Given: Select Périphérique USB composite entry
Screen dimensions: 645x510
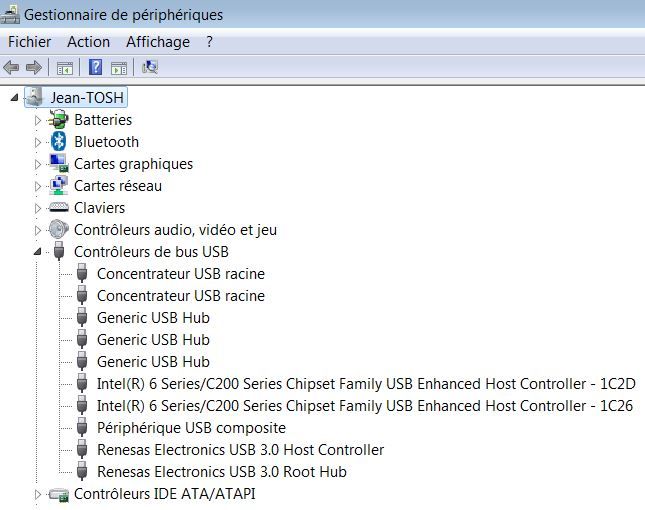Looking at the screenshot, I should tap(191, 428).
